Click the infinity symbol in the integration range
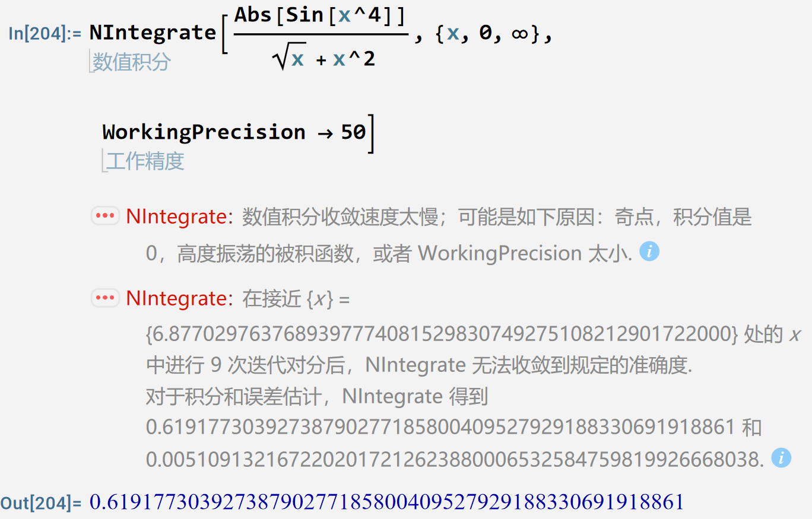812x519 pixels. coord(520,34)
